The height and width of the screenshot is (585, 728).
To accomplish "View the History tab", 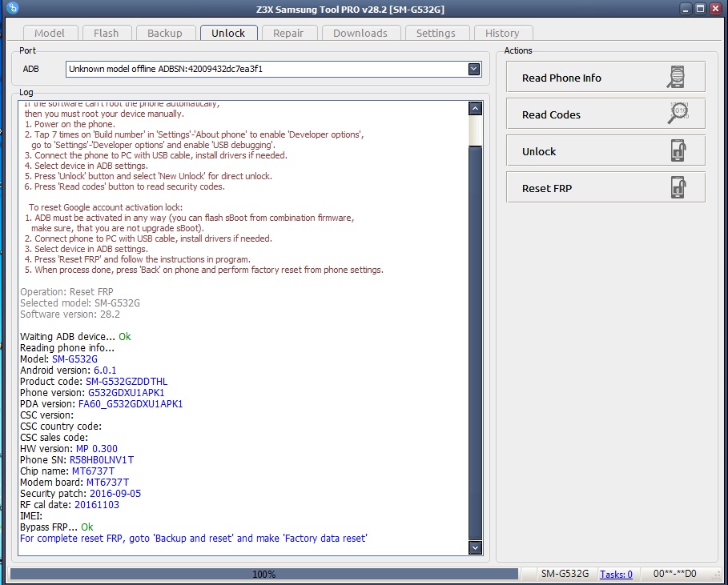I will pos(502,33).
